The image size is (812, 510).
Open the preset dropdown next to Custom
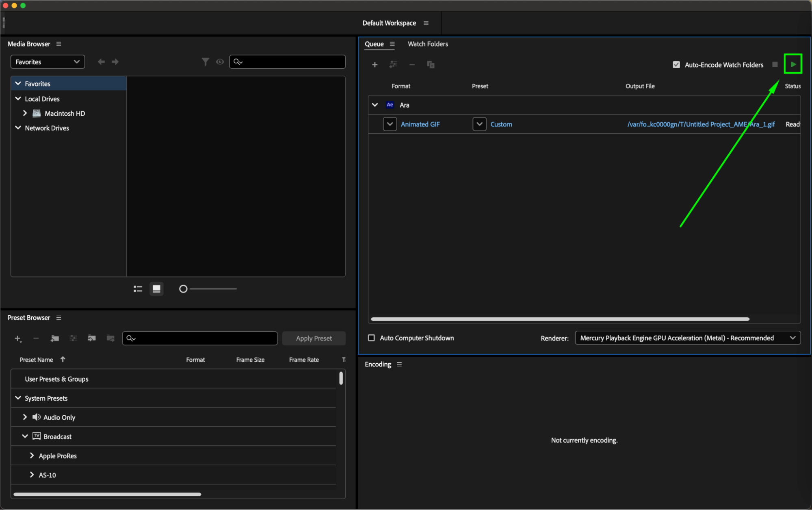pos(480,124)
